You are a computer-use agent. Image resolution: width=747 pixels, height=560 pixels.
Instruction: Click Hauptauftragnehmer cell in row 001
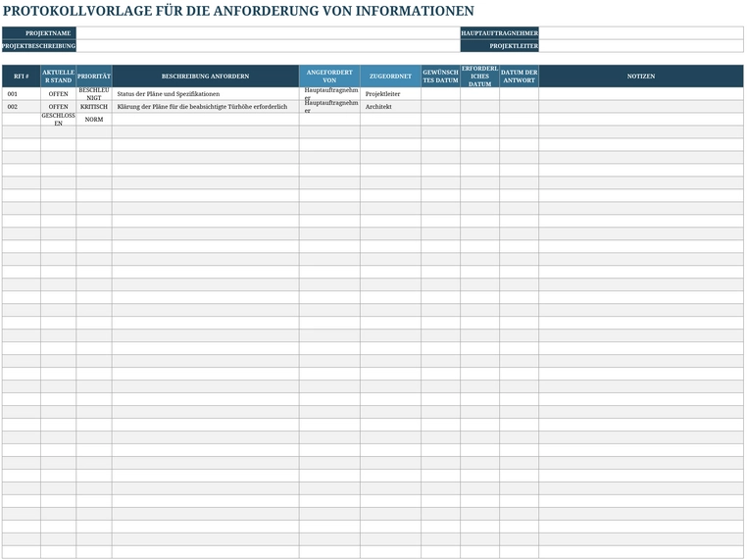pos(329,94)
